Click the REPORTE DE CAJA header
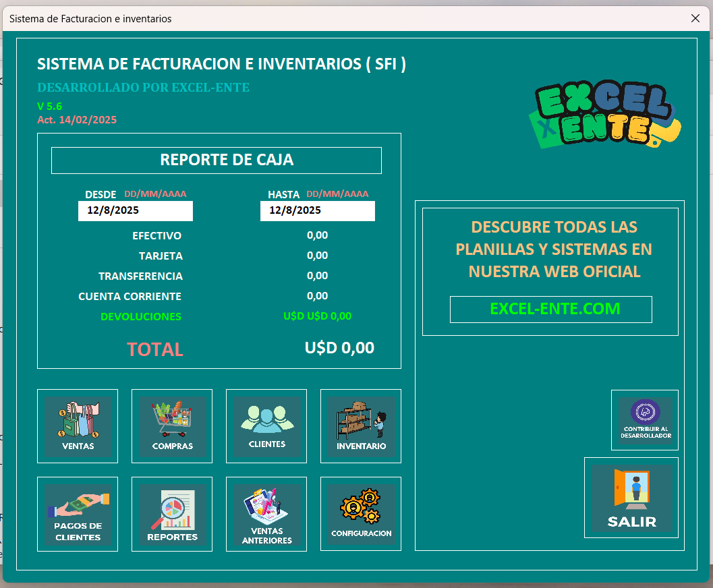The width and height of the screenshot is (713, 588). pos(216,160)
